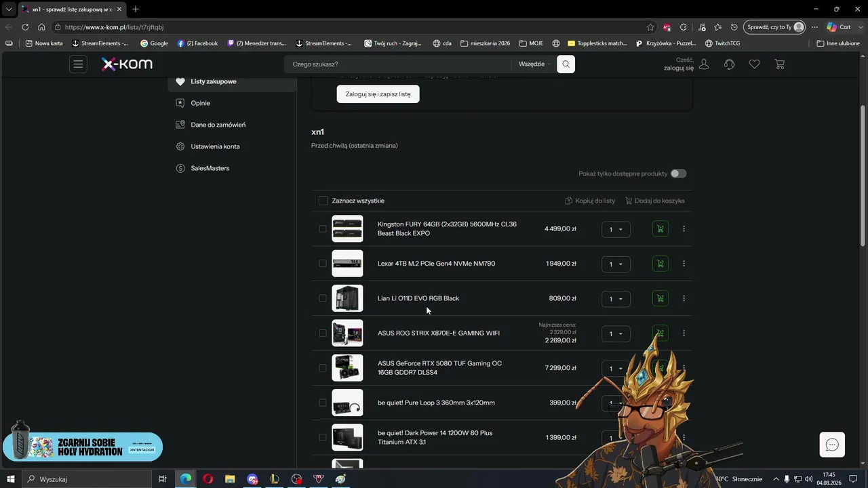The width and height of the screenshot is (868, 488).
Task: Open Edge browser from the taskbar
Action: [x=185, y=479]
